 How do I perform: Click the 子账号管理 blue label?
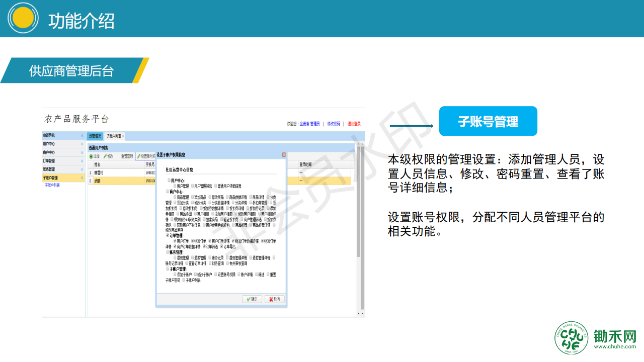click(488, 121)
